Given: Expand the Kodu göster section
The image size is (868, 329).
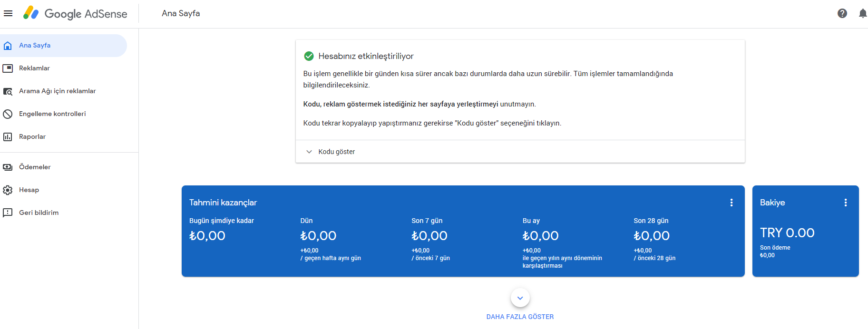Looking at the screenshot, I should tap(336, 152).
